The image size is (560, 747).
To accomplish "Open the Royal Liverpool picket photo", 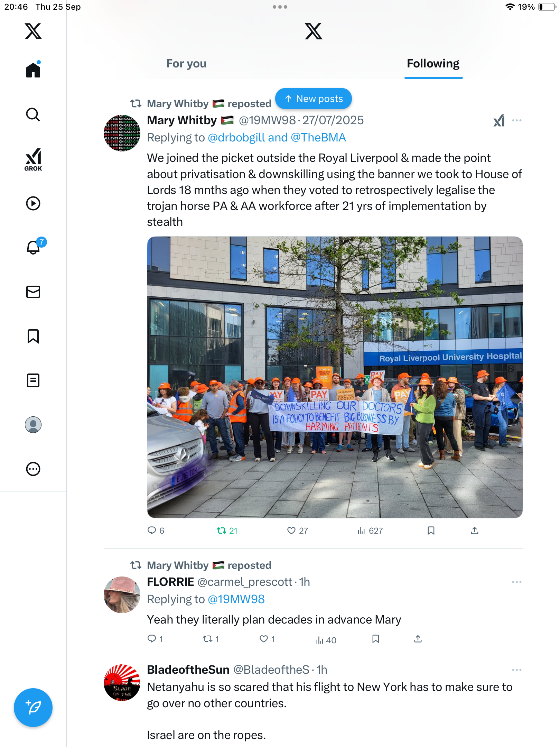I will point(335,377).
